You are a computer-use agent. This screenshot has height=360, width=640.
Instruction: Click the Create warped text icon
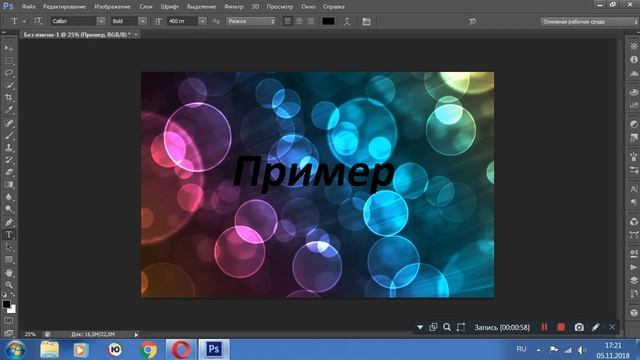[347, 22]
